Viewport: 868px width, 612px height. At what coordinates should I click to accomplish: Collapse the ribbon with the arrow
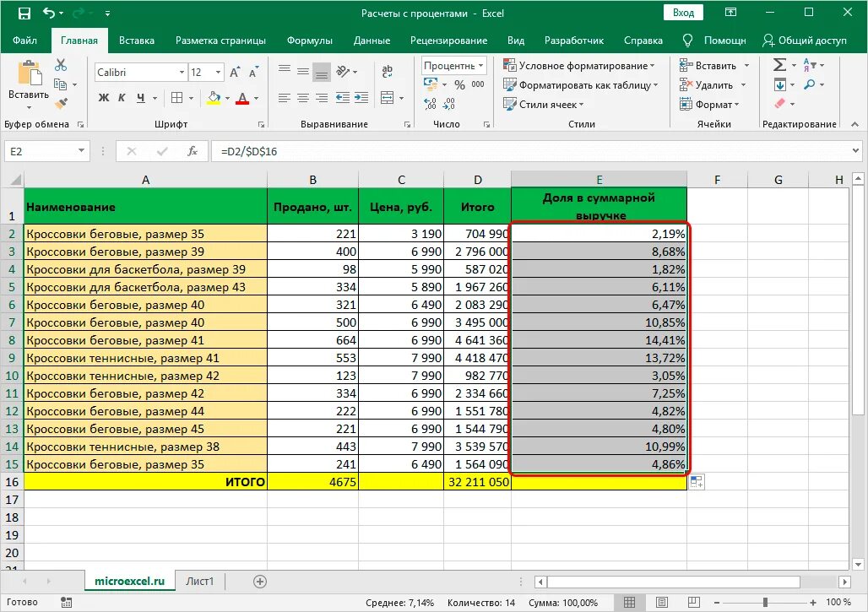pos(855,124)
